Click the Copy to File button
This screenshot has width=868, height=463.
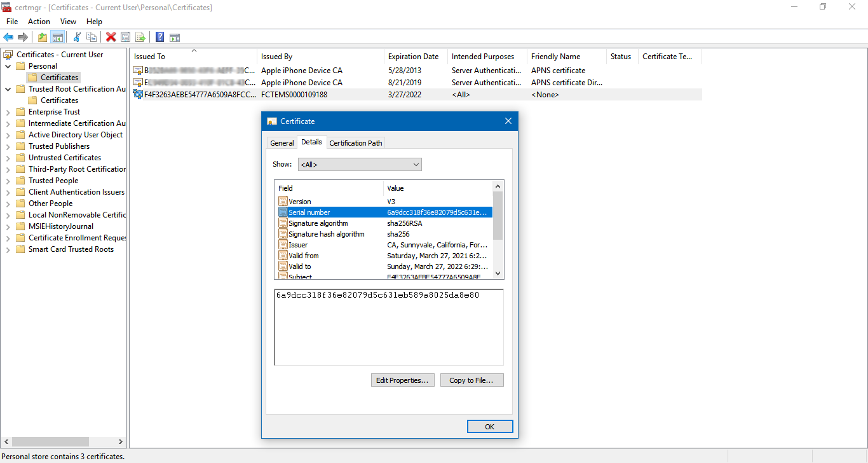tap(471, 380)
